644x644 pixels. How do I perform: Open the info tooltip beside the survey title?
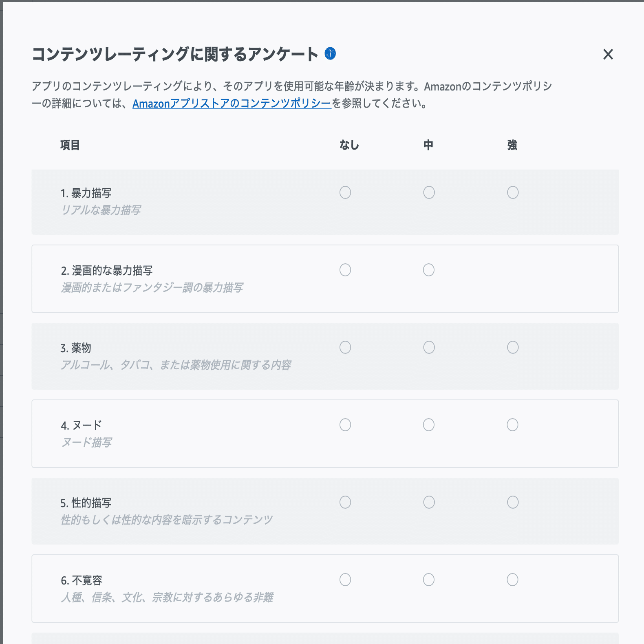(330, 54)
